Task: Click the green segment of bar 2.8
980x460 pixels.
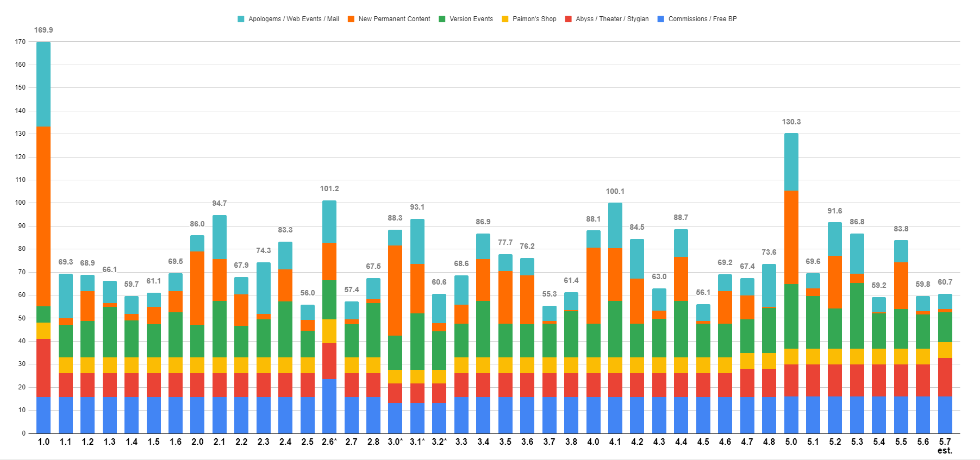Action: pos(373,330)
